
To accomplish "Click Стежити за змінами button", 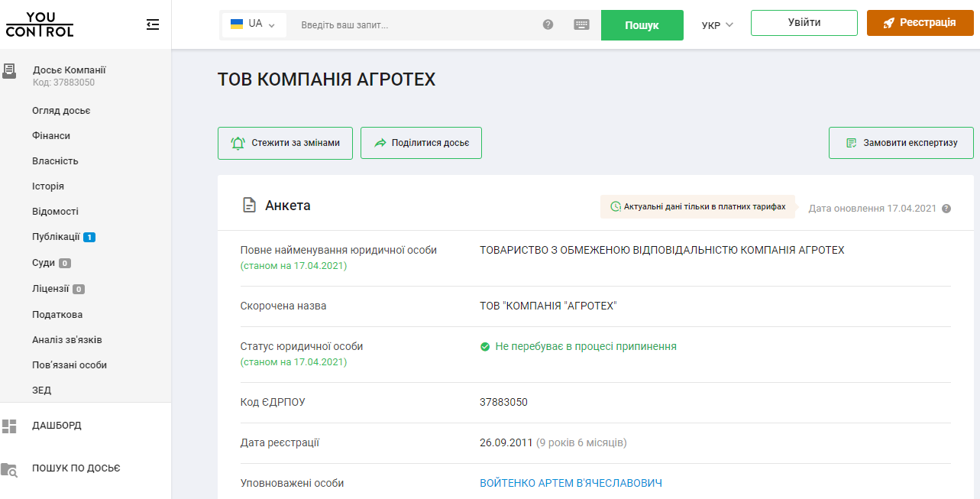I will click(285, 143).
